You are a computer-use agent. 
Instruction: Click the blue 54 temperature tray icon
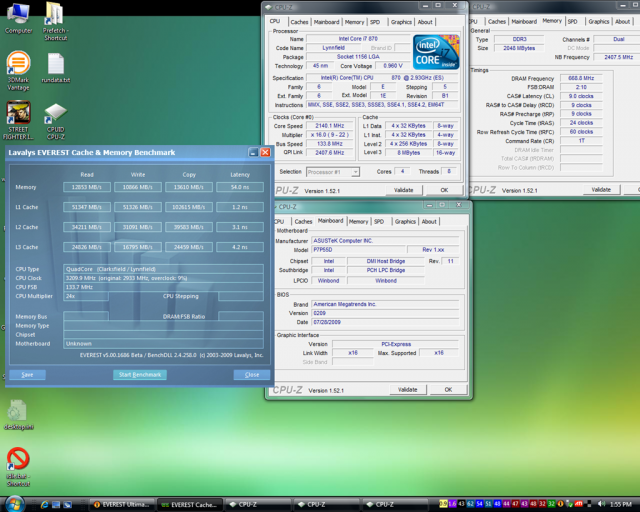tap(479, 504)
